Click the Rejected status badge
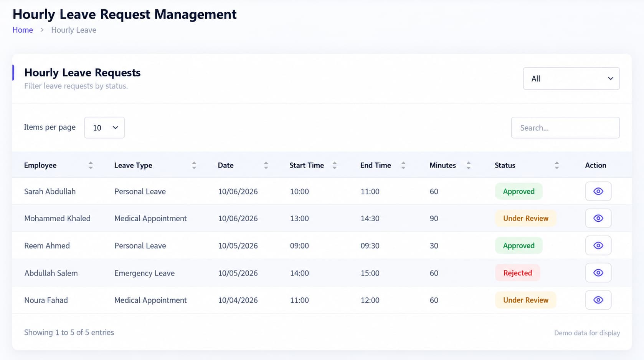 [517, 273]
